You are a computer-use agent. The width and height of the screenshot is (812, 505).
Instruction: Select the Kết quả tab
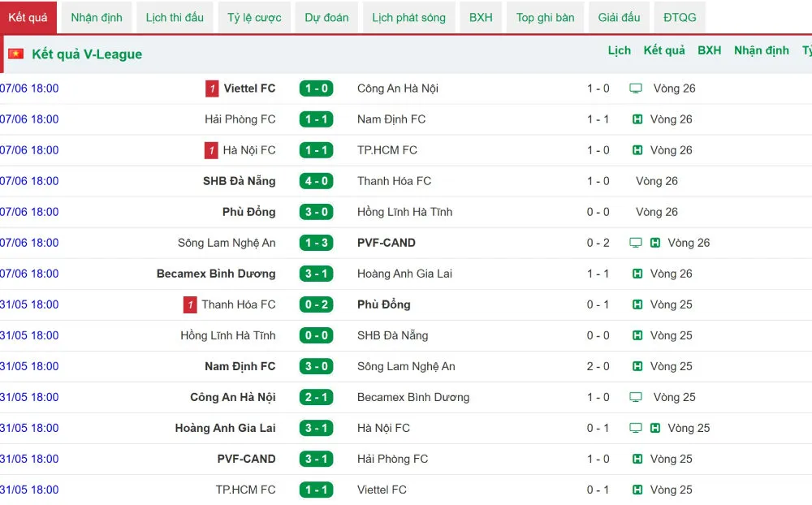click(x=28, y=18)
